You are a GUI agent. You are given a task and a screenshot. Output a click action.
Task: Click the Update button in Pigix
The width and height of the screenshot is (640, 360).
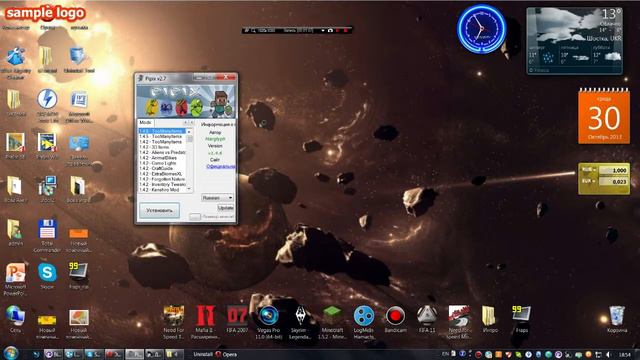[225, 208]
